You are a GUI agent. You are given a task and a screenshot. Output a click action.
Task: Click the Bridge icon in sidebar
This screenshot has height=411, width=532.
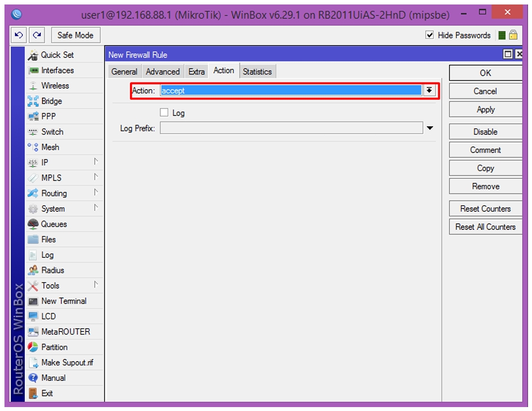click(x=33, y=101)
